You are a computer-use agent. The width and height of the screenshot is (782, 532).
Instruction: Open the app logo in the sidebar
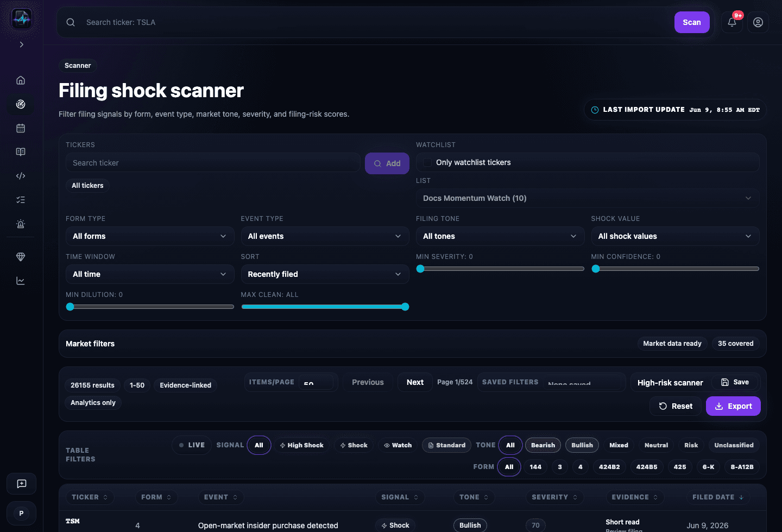tap(22, 19)
